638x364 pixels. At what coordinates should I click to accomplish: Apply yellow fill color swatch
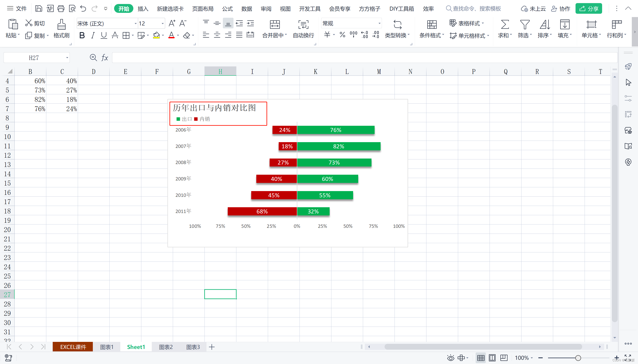156,35
